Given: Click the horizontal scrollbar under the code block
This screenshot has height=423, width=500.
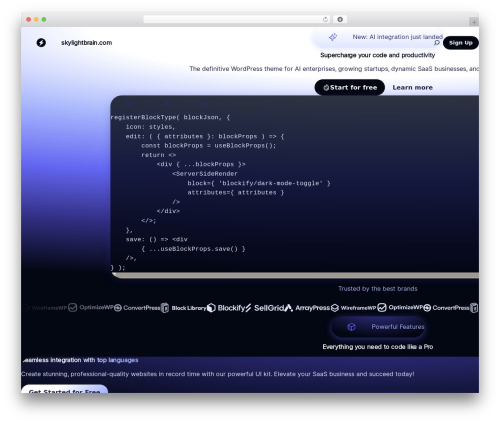Looking at the screenshot, I should point(295,275).
